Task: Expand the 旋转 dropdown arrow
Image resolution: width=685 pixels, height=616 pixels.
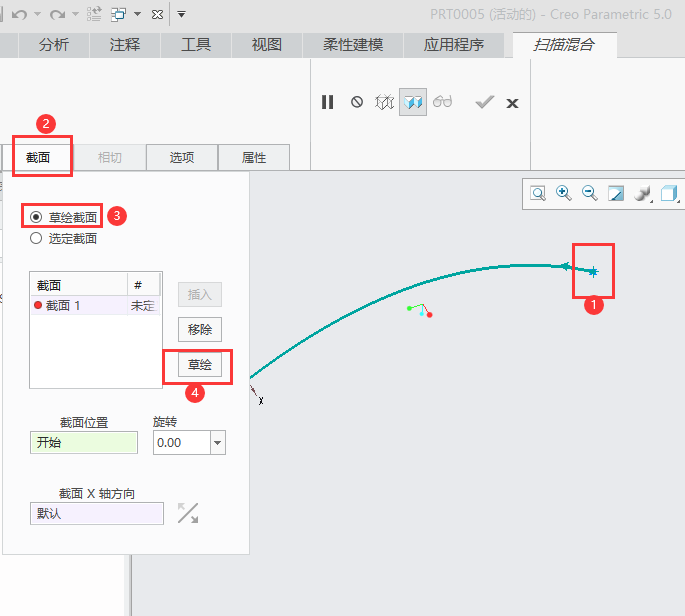Action: tap(218, 443)
